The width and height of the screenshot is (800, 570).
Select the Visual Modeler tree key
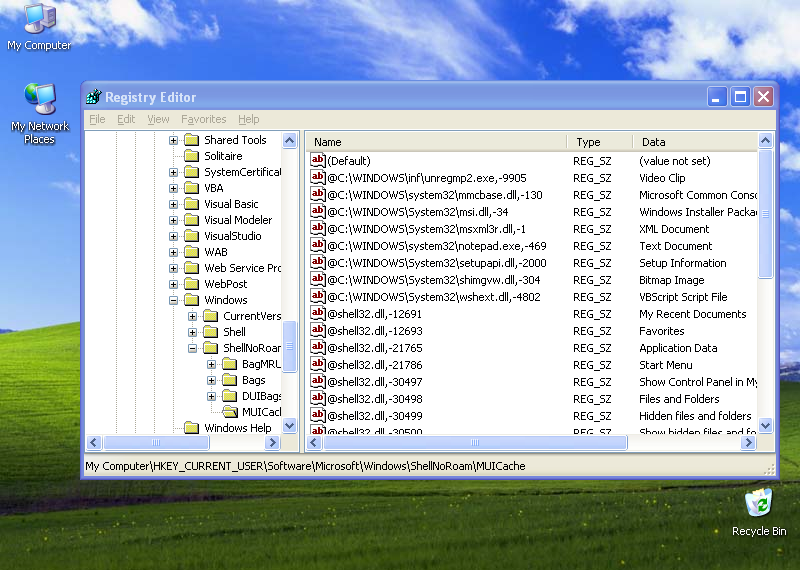pos(238,220)
